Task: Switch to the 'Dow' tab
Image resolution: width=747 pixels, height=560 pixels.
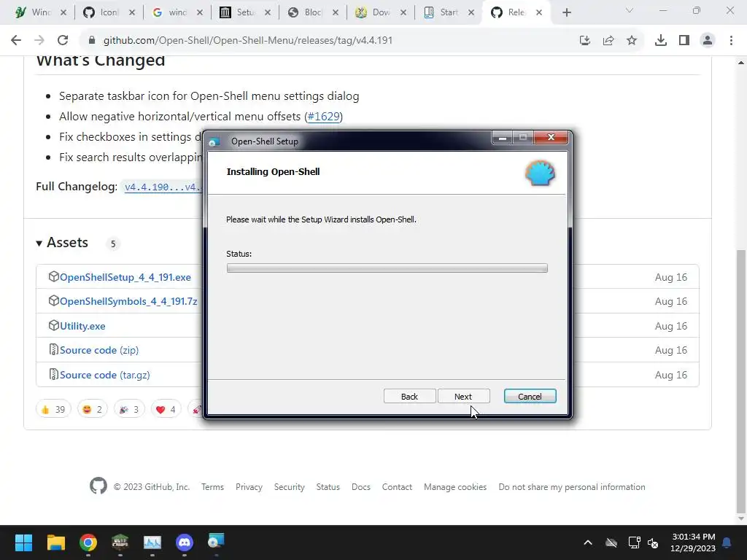Action: (381, 12)
